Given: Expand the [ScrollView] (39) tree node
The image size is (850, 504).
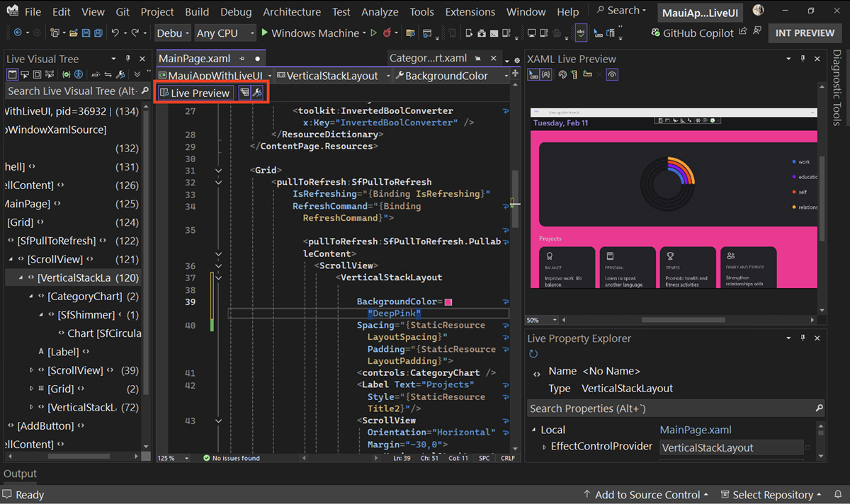Looking at the screenshot, I should point(32,370).
